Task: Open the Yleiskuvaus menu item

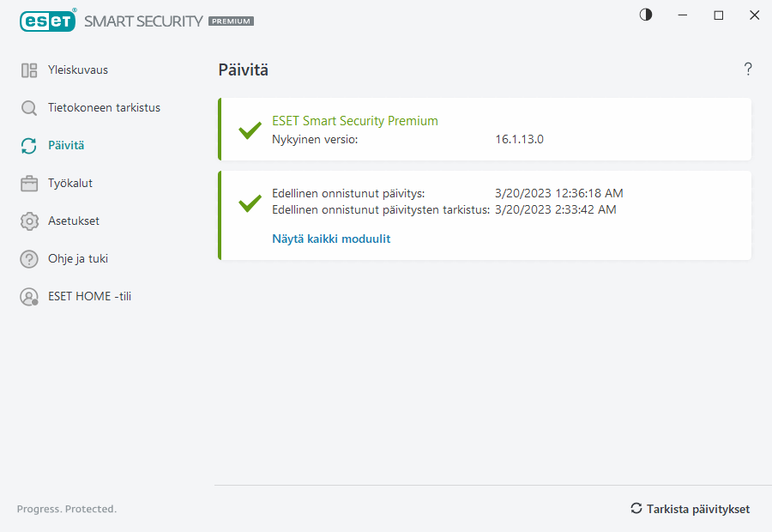Action: click(78, 70)
